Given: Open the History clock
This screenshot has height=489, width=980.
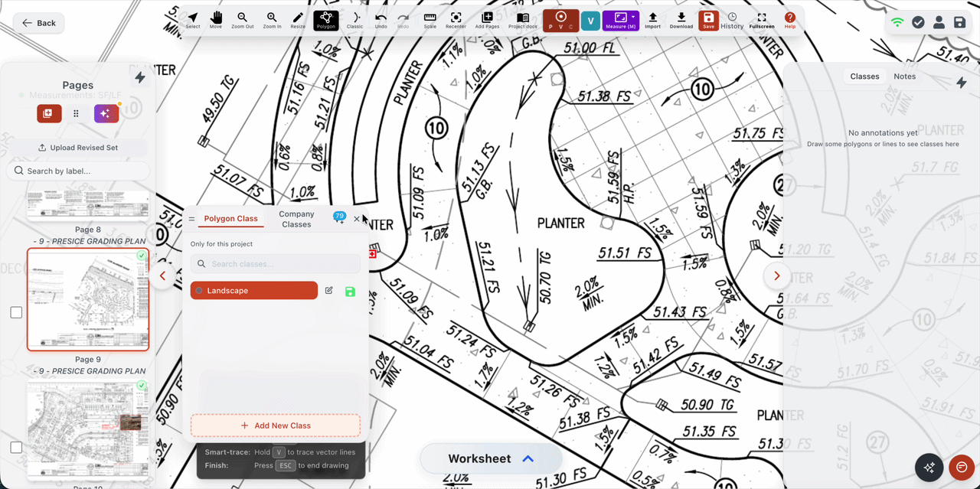Looking at the screenshot, I should click(x=732, y=21).
